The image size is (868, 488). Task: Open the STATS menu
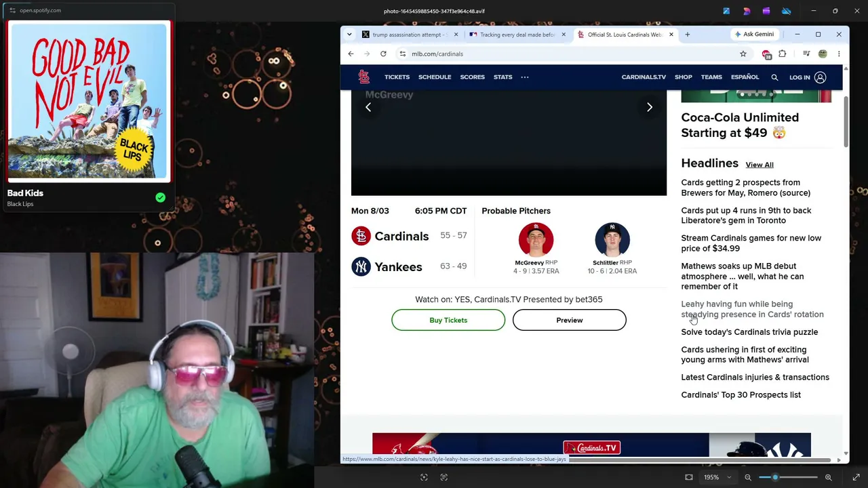click(502, 77)
